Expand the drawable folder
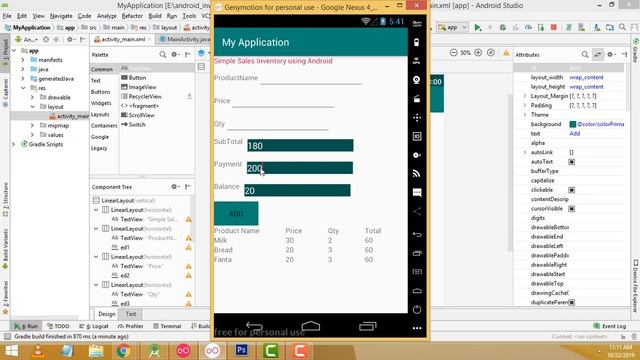640x360 pixels. coord(32,97)
